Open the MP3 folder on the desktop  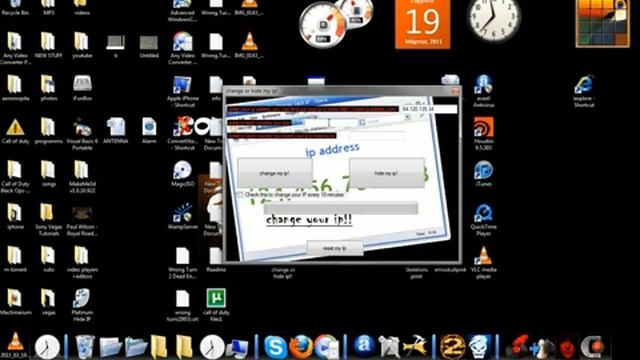[48, 8]
